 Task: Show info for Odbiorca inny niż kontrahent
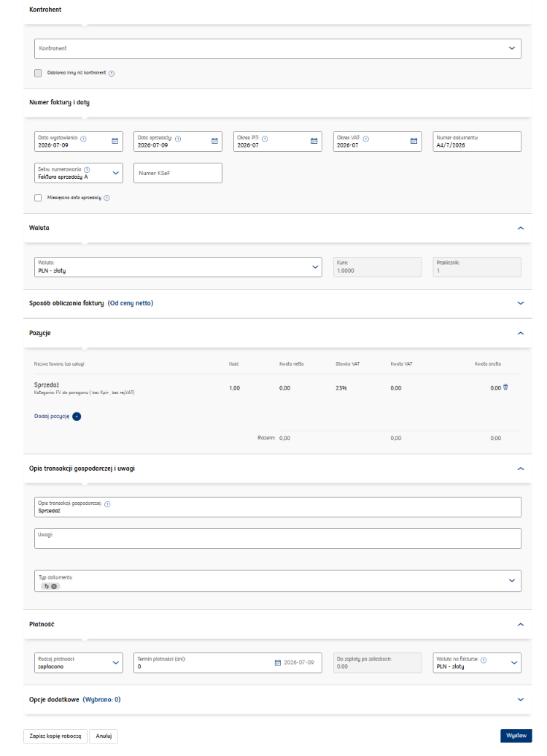click(112, 73)
